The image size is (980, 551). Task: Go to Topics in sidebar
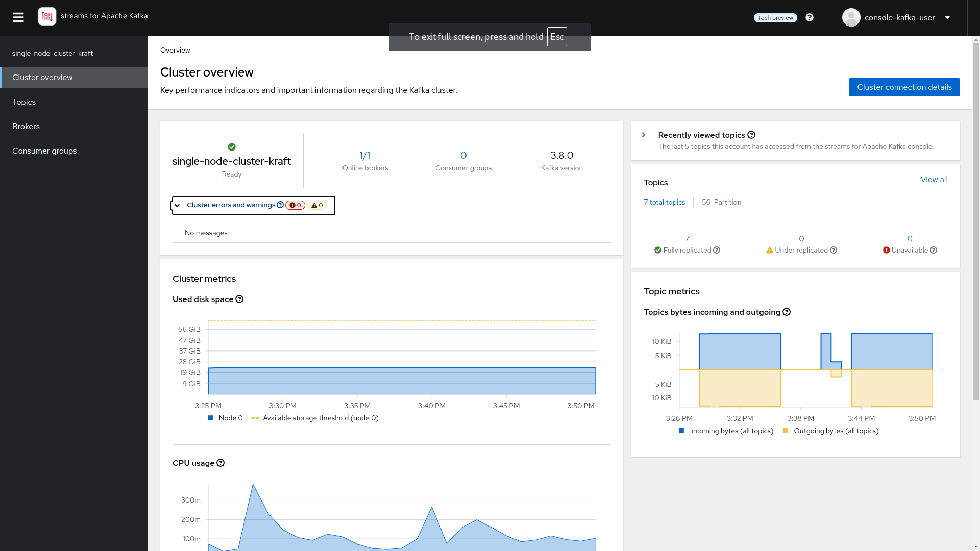(24, 102)
